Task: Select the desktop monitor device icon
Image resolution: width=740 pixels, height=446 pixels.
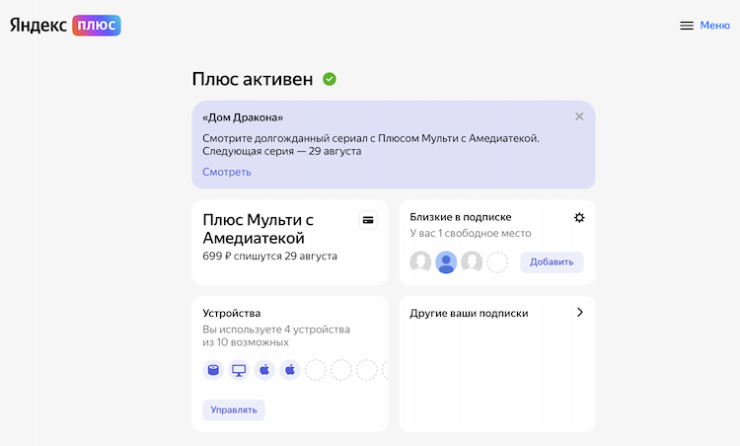Action: pos(239,370)
